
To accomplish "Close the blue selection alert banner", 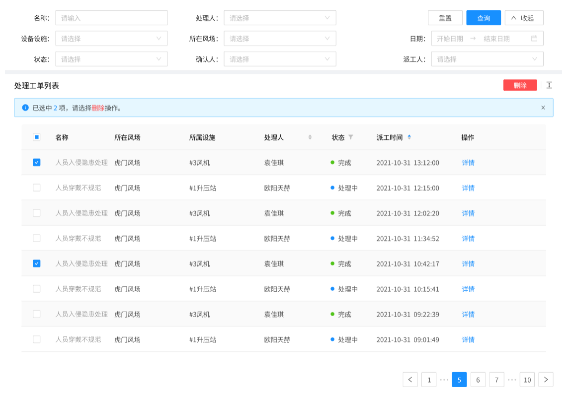I will (543, 108).
